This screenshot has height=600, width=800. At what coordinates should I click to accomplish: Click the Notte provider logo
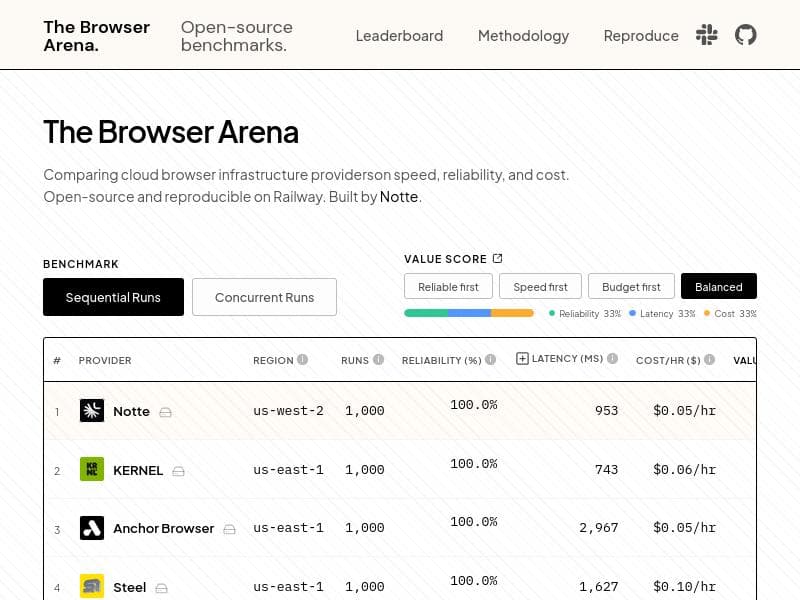[92, 411]
